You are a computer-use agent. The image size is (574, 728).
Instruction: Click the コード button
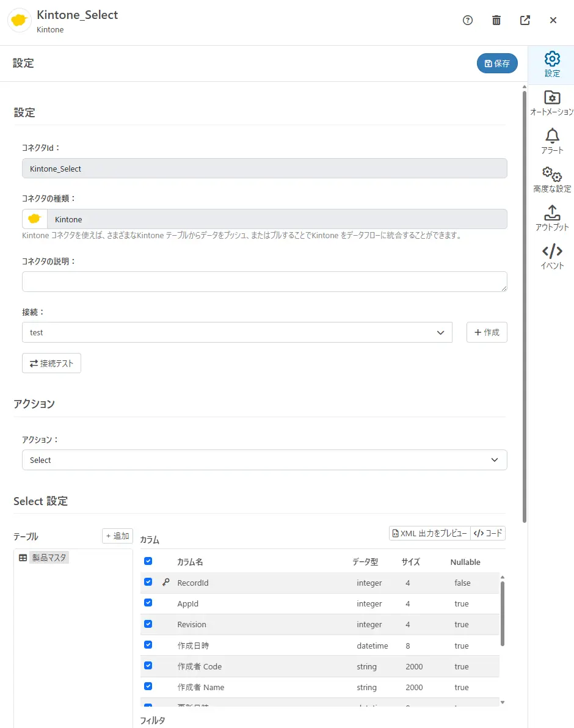tap(488, 533)
